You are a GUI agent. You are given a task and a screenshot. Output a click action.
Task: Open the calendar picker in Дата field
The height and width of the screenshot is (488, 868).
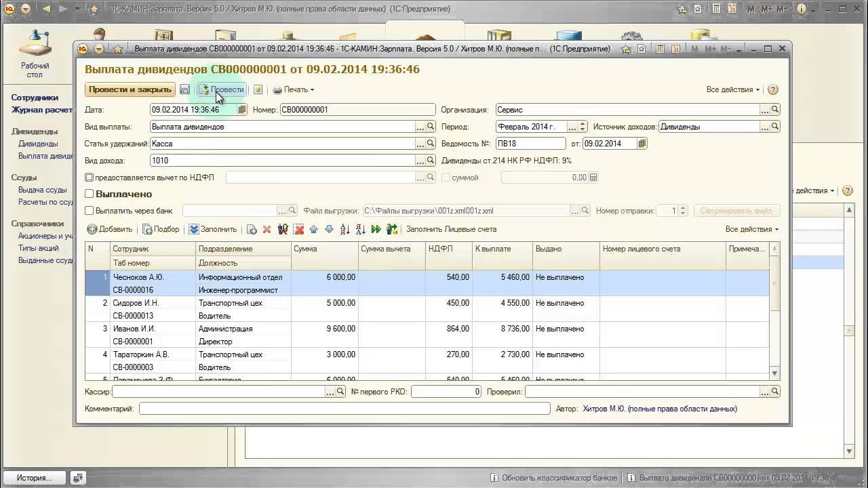tap(242, 110)
